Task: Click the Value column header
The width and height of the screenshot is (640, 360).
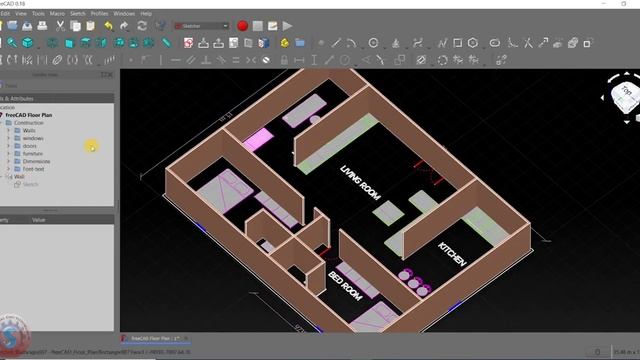Action: tap(39, 220)
